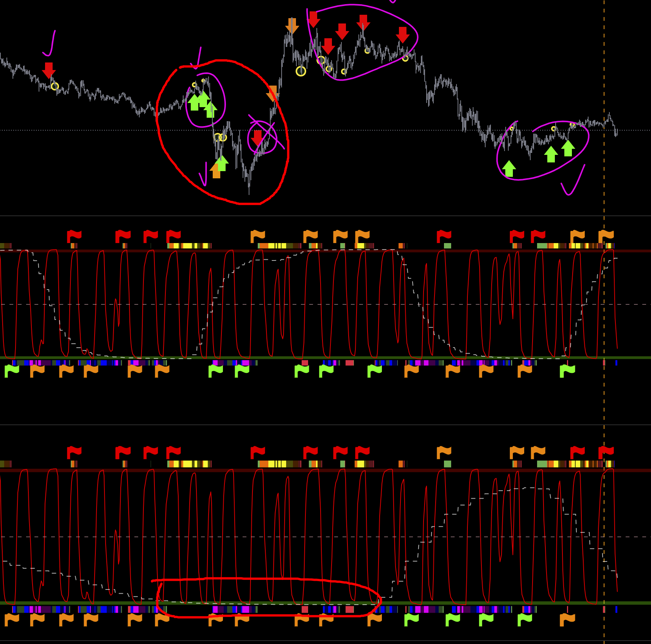
Task: Select leftmost red flag in middle indicator panel
Action: point(74,236)
